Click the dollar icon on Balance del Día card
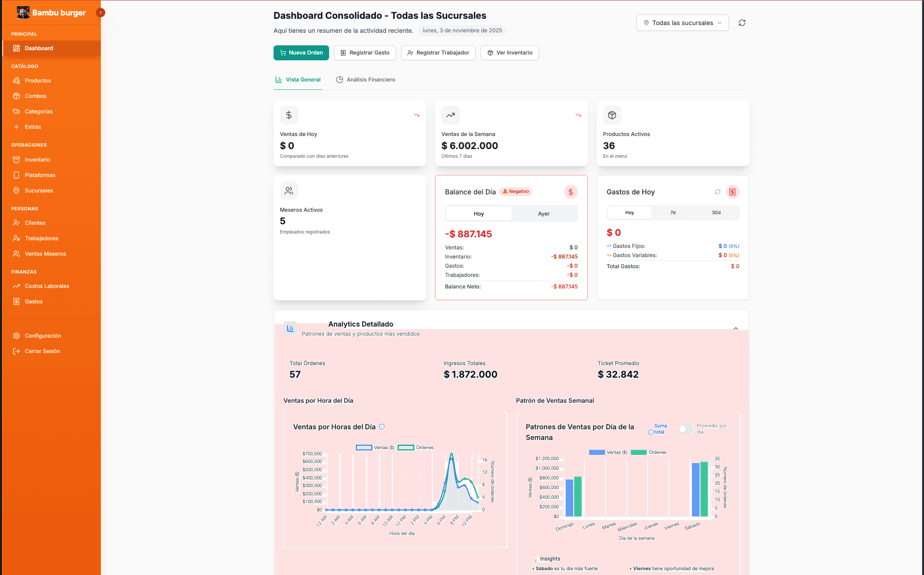924x575 pixels. coord(571,192)
